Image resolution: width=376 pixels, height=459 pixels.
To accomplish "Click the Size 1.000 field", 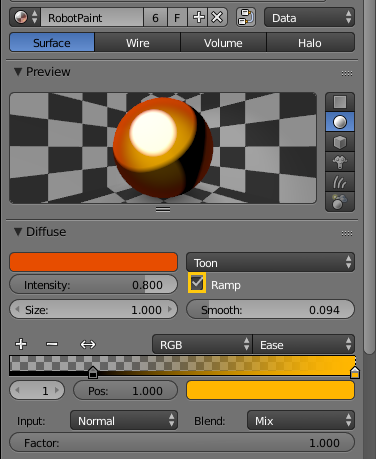I will point(93,309).
